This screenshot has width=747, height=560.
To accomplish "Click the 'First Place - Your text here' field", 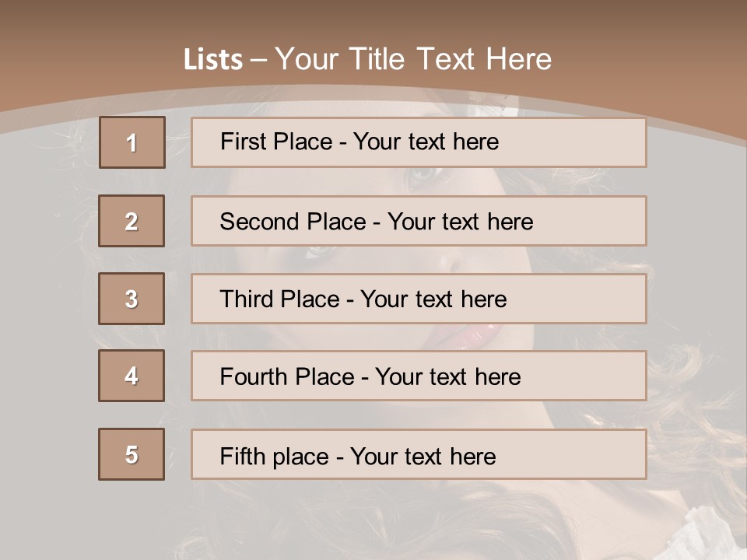I will pyautogui.click(x=419, y=142).
